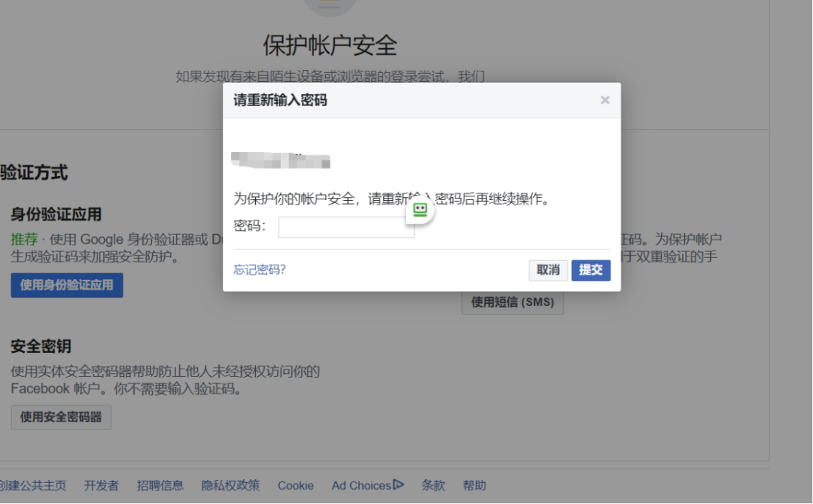
Task: Click the circular avatar at the top
Action: 331,6
